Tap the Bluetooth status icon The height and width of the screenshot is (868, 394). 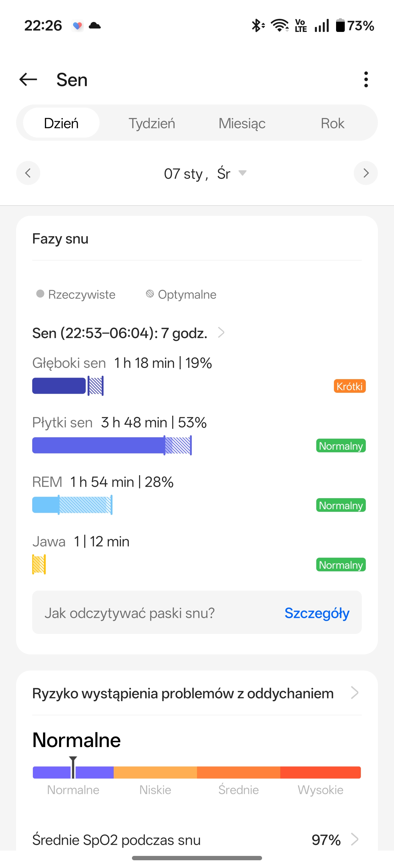258,26
